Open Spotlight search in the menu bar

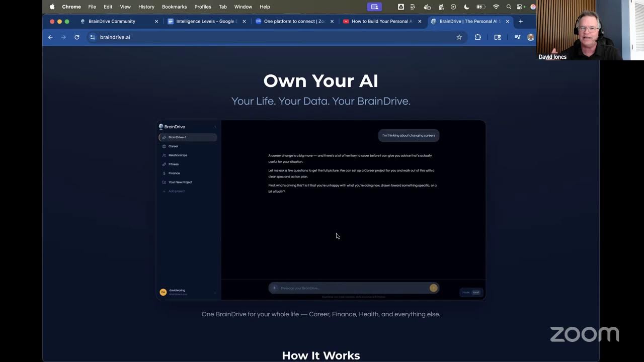[x=509, y=7]
